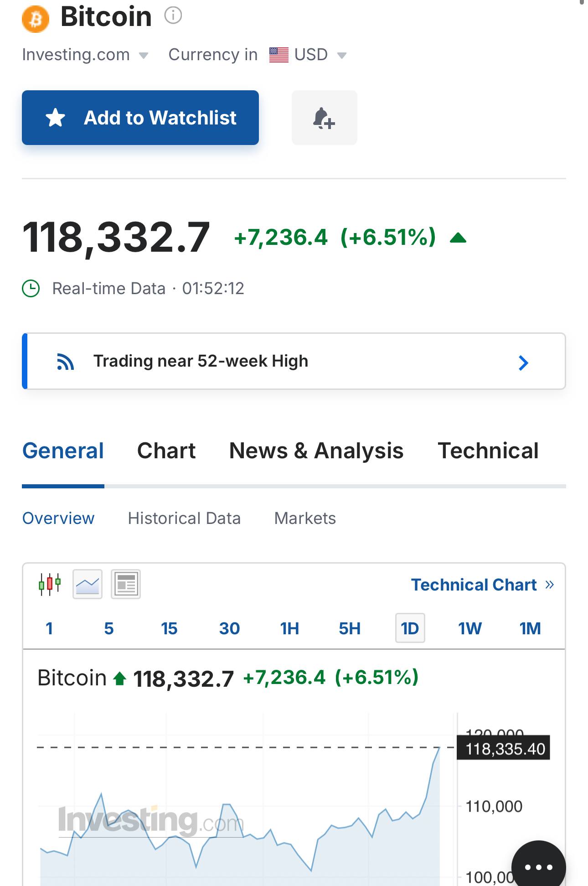Open the three-dots floating menu button

click(538, 866)
